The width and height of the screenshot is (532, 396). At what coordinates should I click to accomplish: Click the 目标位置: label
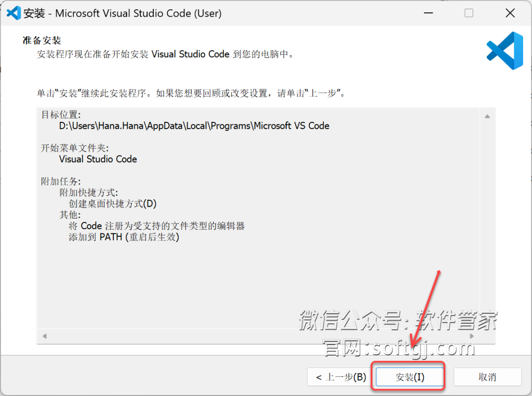tap(61, 115)
